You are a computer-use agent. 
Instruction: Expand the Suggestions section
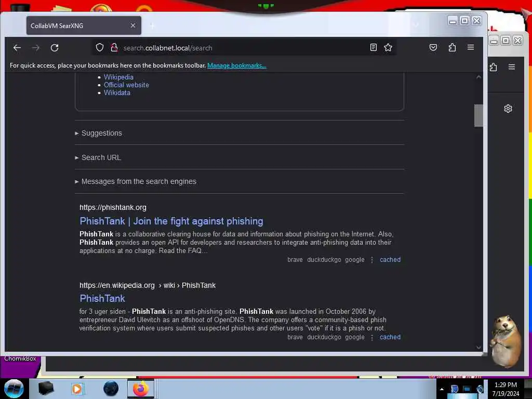tap(99, 133)
